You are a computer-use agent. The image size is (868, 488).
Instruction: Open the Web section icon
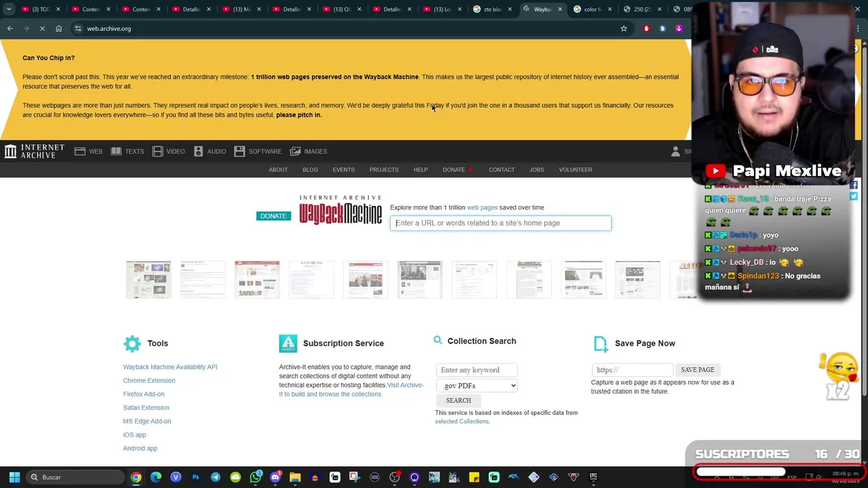80,151
